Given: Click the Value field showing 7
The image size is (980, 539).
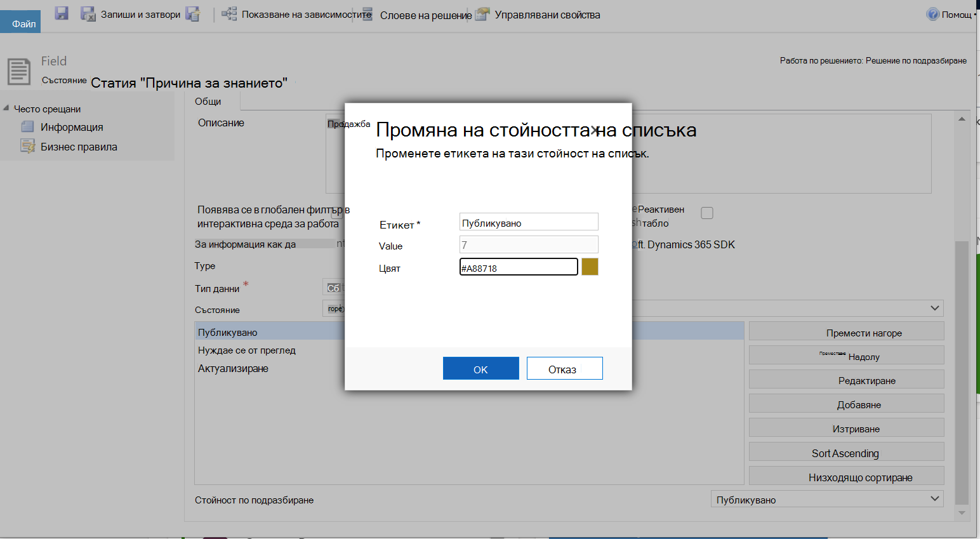Looking at the screenshot, I should [x=529, y=244].
